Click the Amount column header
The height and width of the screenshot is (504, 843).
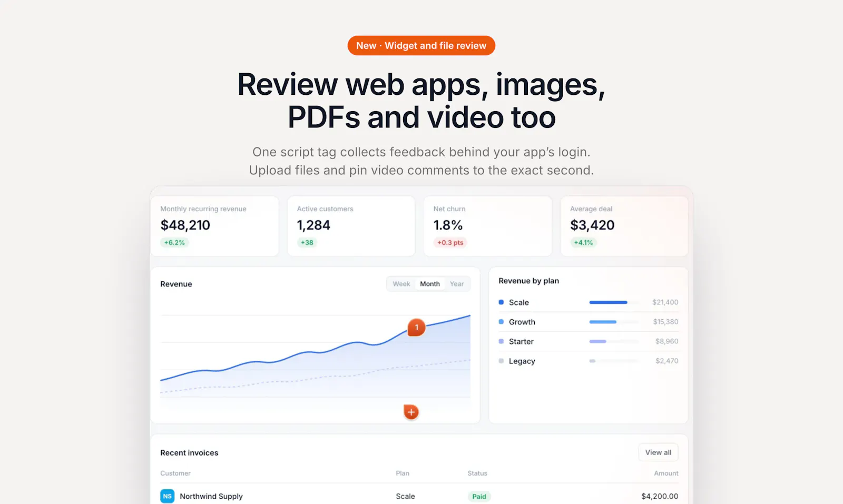pos(666,473)
